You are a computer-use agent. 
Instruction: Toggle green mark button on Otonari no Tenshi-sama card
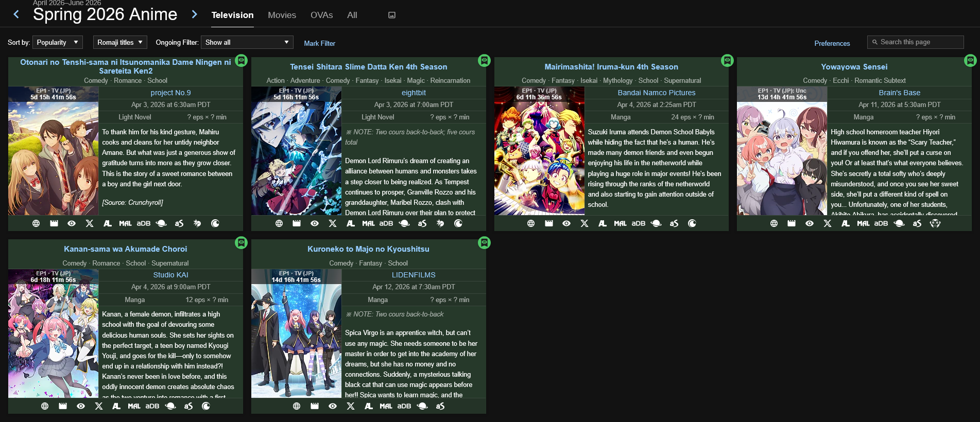[x=241, y=61]
